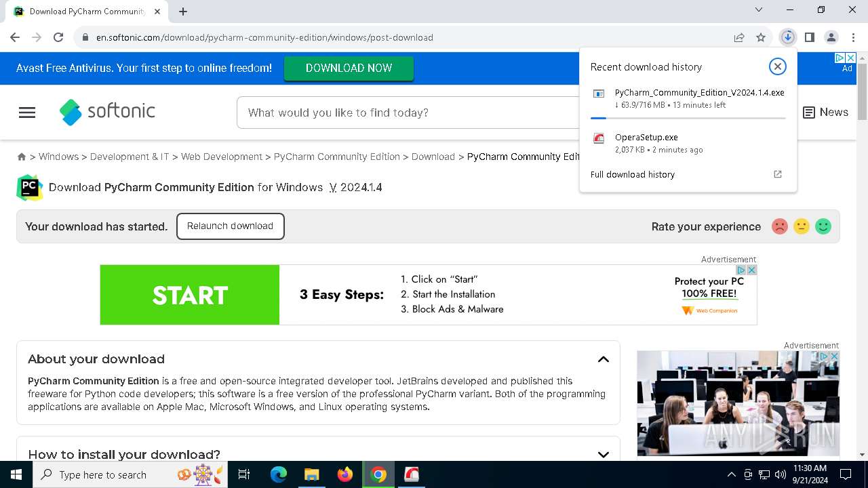Go back to the previous page
This screenshot has height=488, width=868.
click(x=15, y=37)
